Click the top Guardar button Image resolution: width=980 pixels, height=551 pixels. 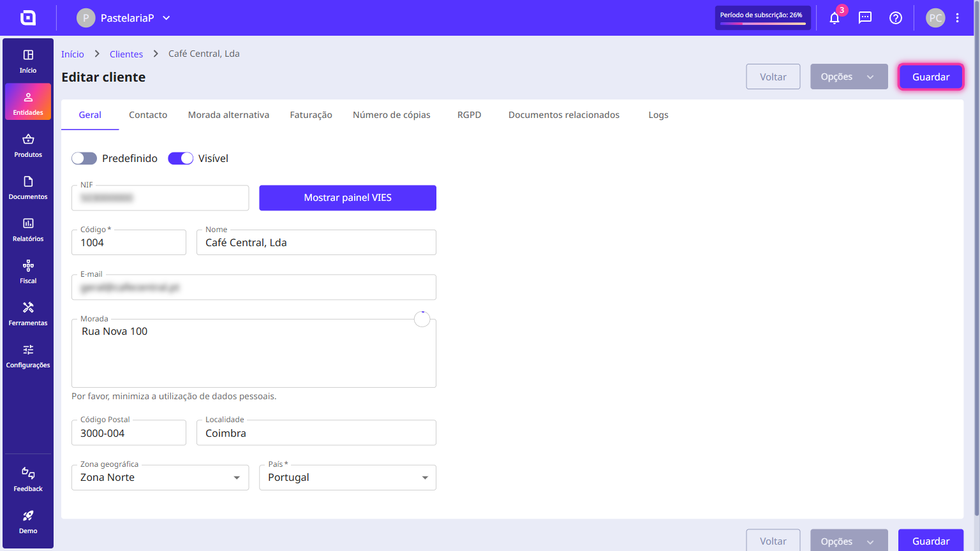point(931,77)
